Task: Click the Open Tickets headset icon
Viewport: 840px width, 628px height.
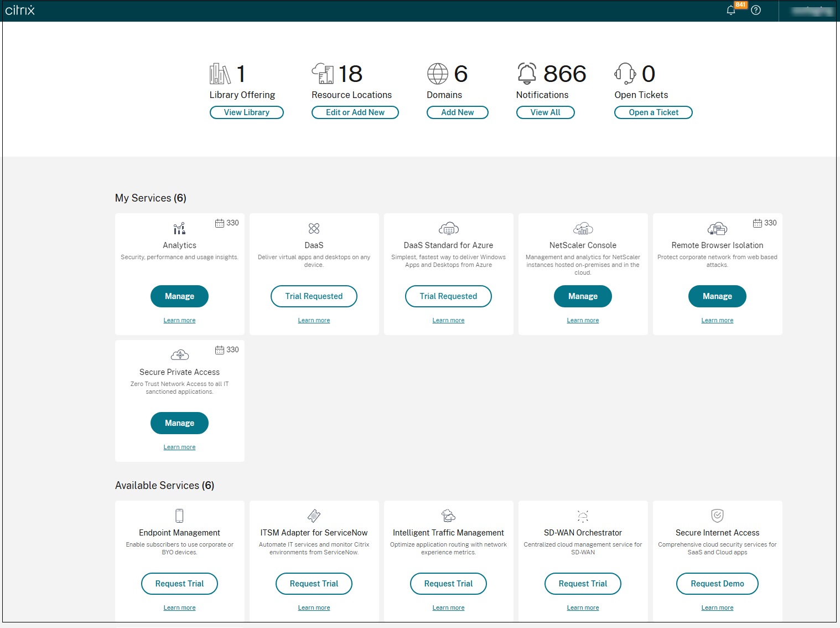Action: [625, 74]
